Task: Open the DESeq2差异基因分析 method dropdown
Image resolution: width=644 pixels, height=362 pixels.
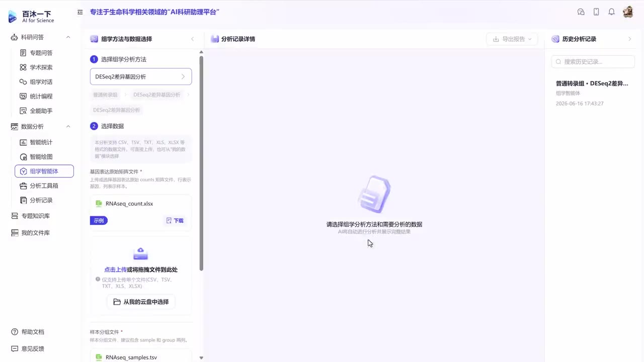Action: click(141, 76)
